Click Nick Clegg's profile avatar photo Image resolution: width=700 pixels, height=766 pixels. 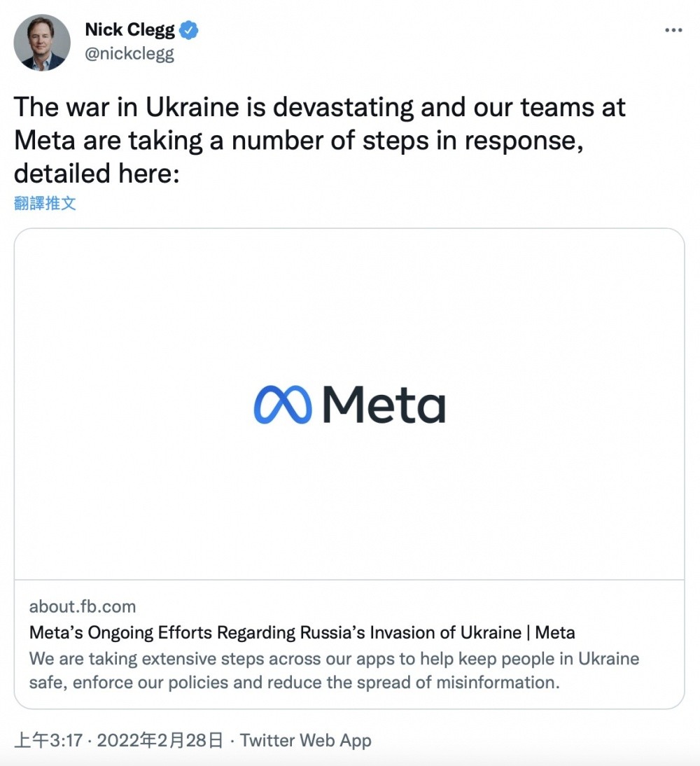(42, 43)
